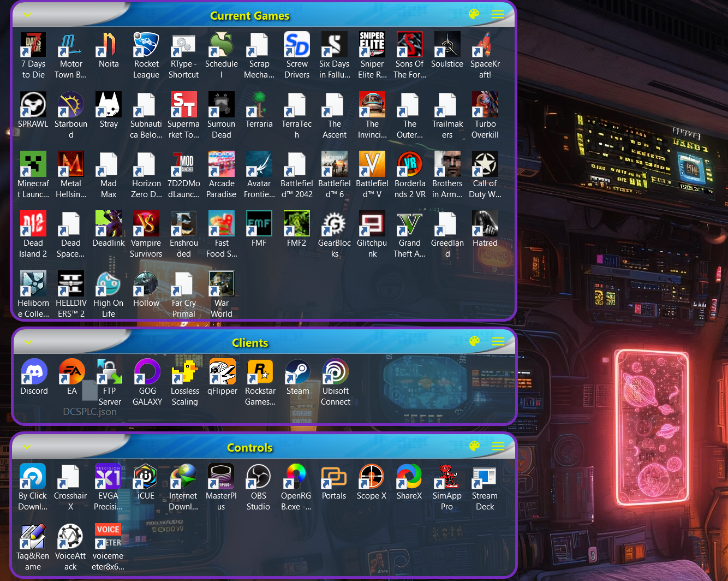The height and width of the screenshot is (581, 728).
Task: Open the Crosshair X shortcut
Action: click(70, 477)
